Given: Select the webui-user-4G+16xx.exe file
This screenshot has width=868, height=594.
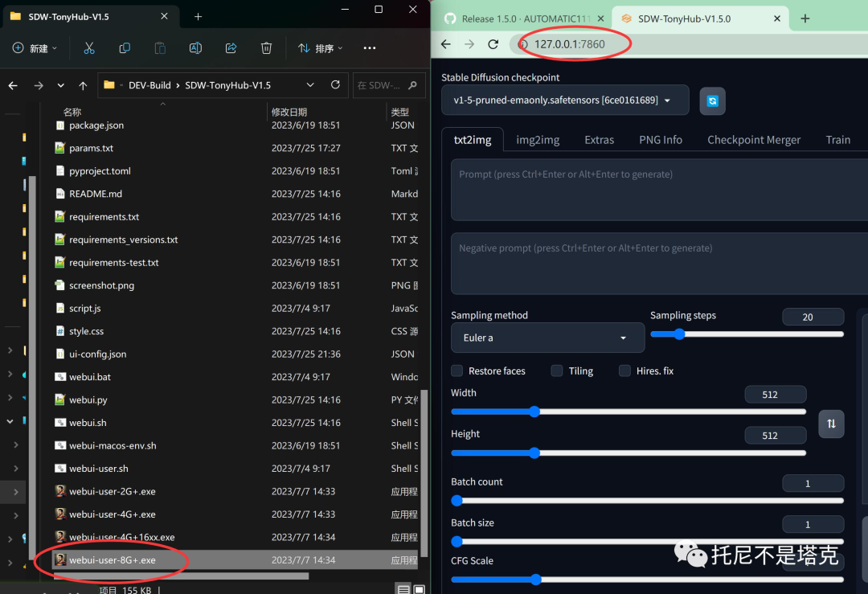Looking at the screenshot, I should pos(122,537).
